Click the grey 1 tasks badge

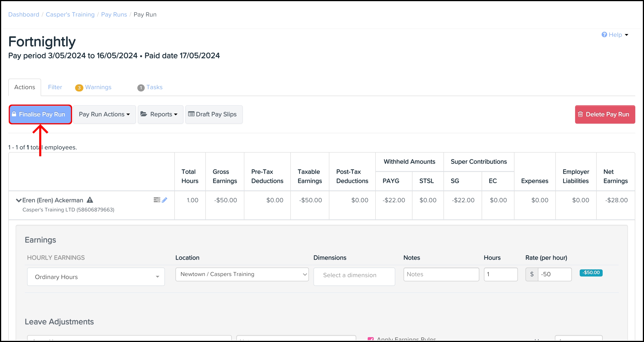(141, 88)
